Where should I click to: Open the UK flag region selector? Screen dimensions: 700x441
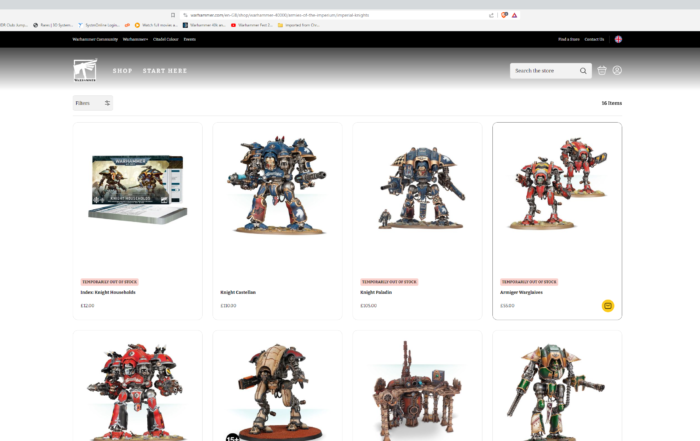tap(618, 39)
